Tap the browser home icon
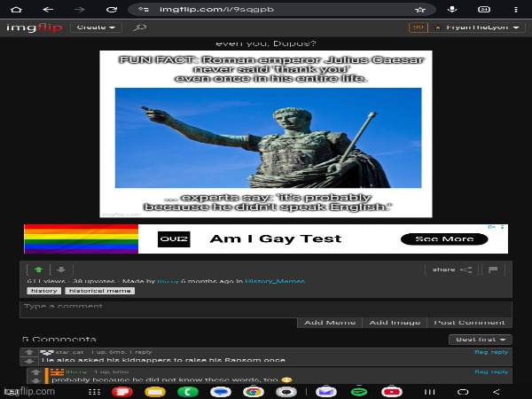This screenshot has height=399, width=532. [x=16, y=10]
